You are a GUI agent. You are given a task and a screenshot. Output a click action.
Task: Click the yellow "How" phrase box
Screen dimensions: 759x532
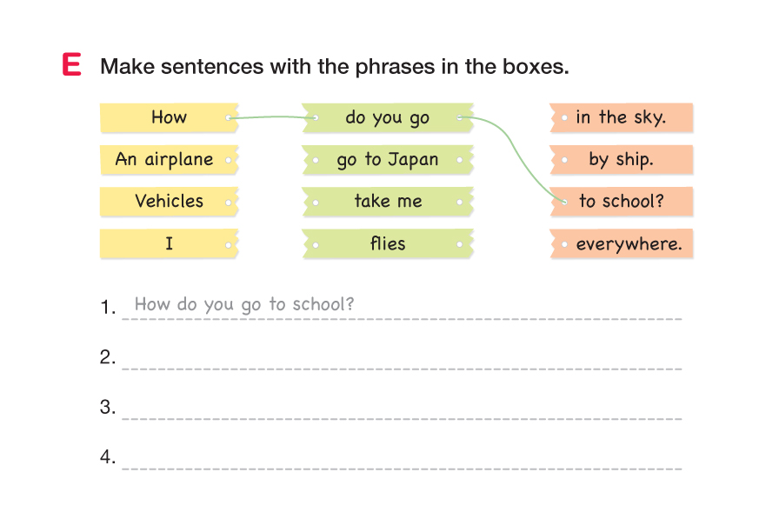[x=169, y=117]
